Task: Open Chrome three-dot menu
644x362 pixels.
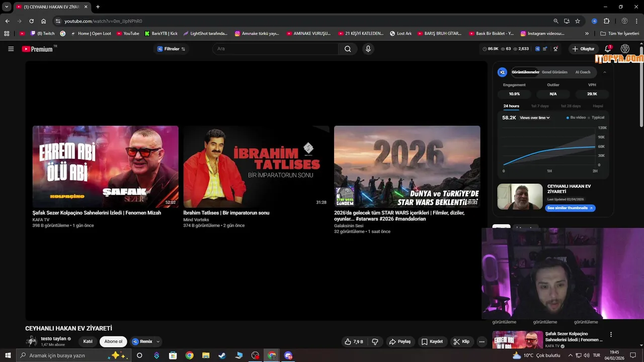Action: click(x=636, y=21)
